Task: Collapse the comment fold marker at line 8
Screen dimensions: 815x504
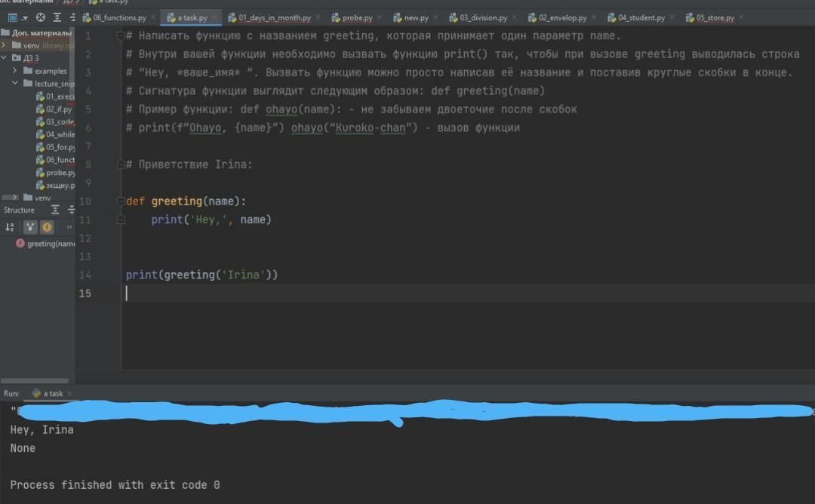Action: pyautogui.click(x=121, y=164)
